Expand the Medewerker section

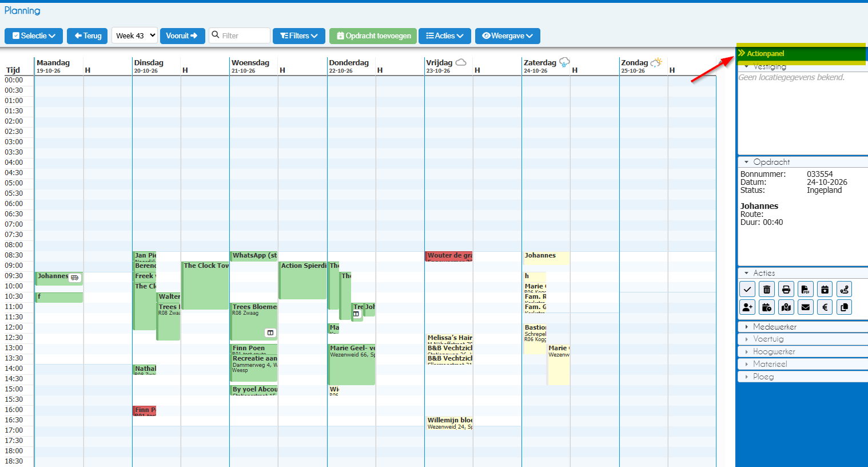[x=803, y=327]
